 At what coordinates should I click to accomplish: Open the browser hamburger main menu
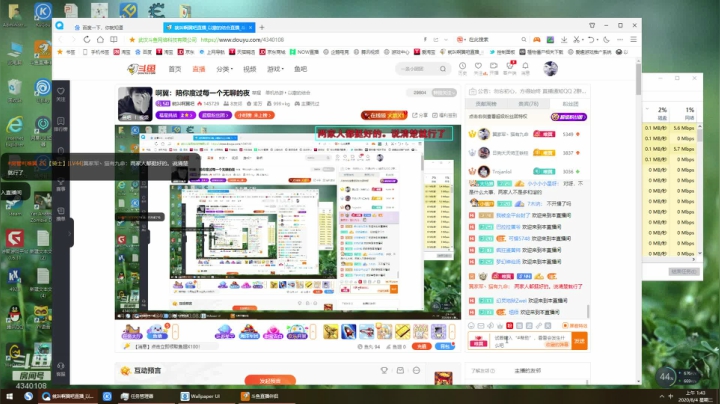(633, 39)
